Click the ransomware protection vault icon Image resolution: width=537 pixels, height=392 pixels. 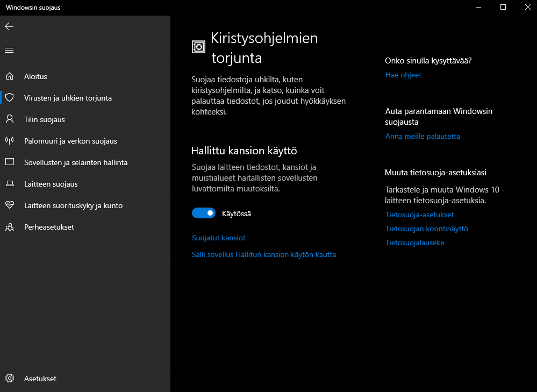click(198, 47)
